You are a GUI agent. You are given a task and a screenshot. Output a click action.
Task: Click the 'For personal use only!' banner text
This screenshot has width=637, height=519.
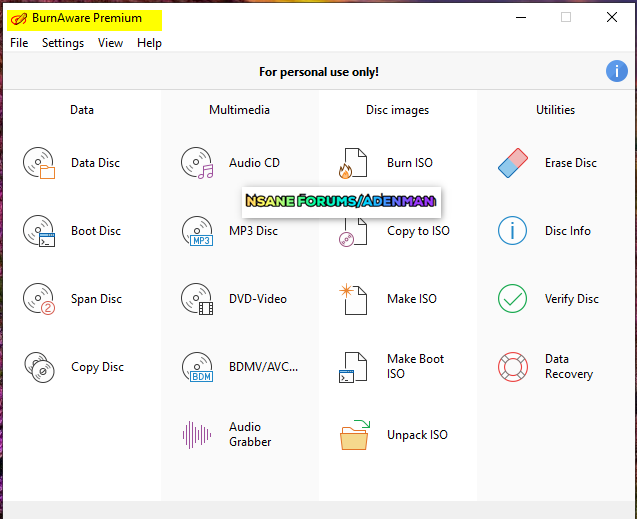pos(319,72)
